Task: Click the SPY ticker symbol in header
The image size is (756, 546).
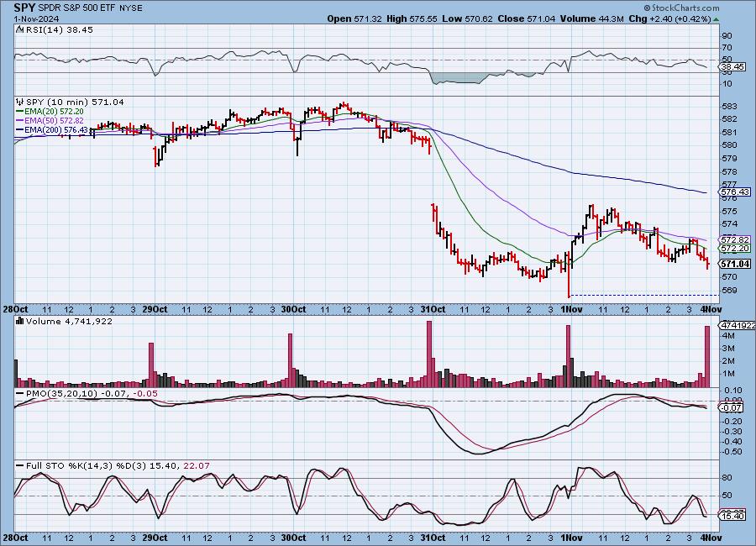Action: pyautogui.click(x=24, y=8)
